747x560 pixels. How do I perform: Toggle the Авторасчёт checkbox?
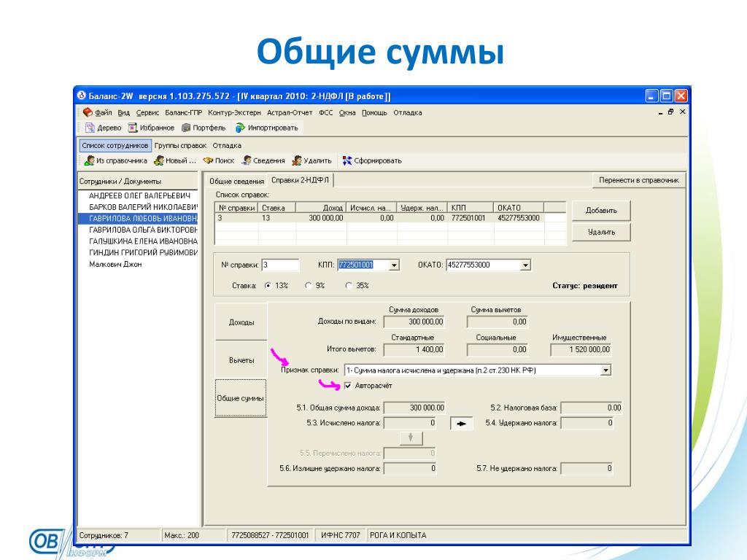348,386
